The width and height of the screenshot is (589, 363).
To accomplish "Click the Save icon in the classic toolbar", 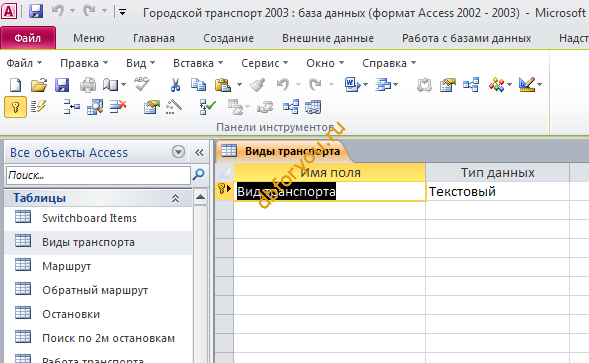I will [x=62, y=85].
